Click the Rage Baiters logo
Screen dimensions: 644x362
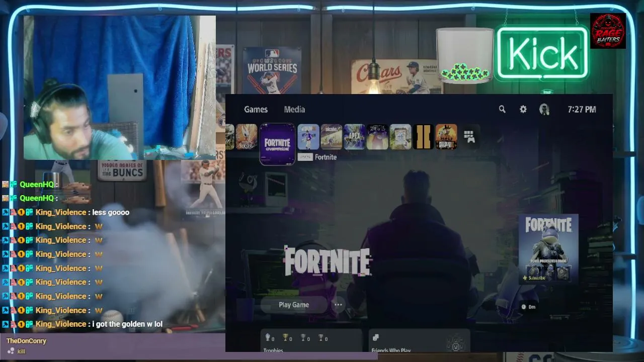pos(608,31)
